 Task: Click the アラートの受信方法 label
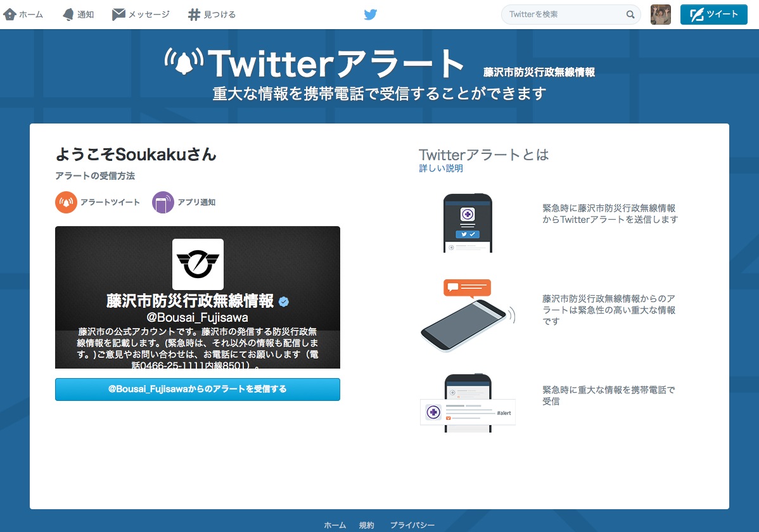click(95, 175)
